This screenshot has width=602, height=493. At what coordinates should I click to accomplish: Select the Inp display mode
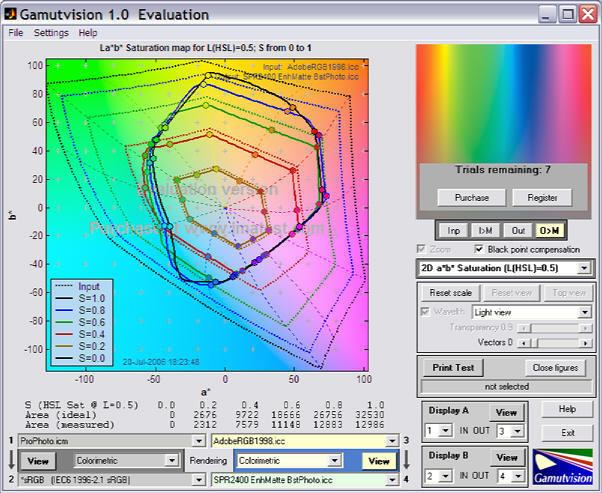tap(453, 230)
